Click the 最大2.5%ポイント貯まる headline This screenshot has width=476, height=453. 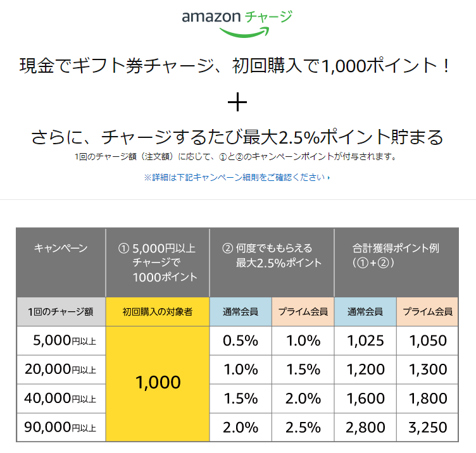237,137
